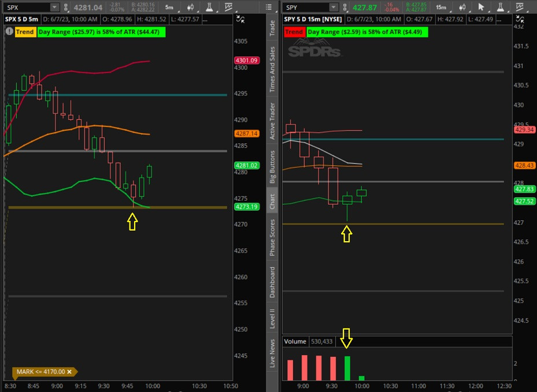
Task: Open the Live News sidebar tab
Action: [272, 353]
